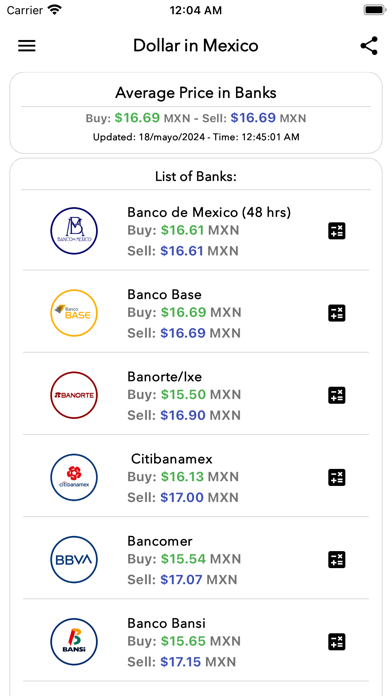This screenshot has width=392, height=696.
Task: Tap Citibanamex buy price $16.13
Action: 182,477
